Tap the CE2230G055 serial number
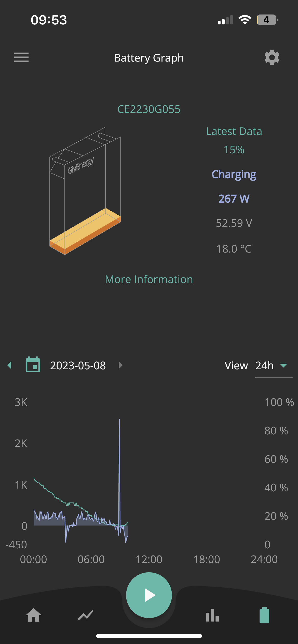Screen dimensions: 298x644 (149, 109)
